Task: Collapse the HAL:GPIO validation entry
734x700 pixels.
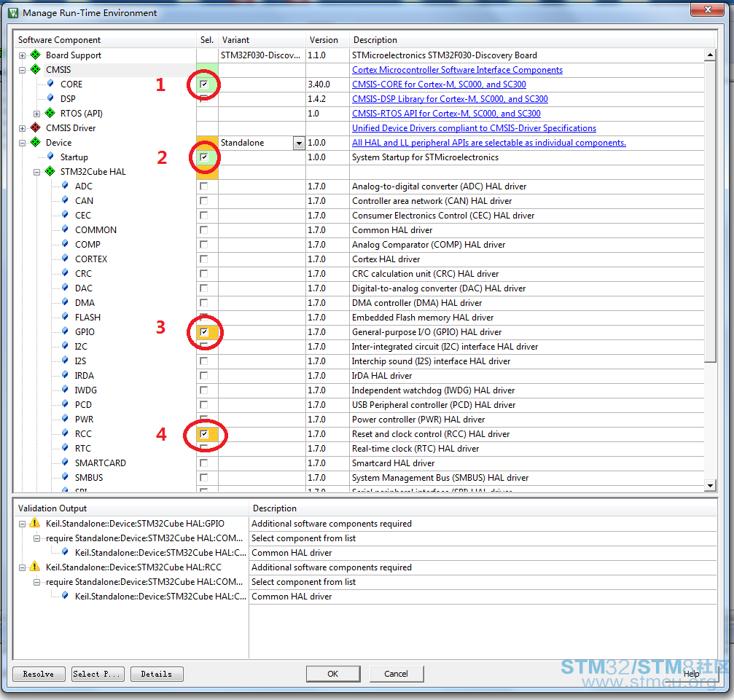Action: [22, 524]
